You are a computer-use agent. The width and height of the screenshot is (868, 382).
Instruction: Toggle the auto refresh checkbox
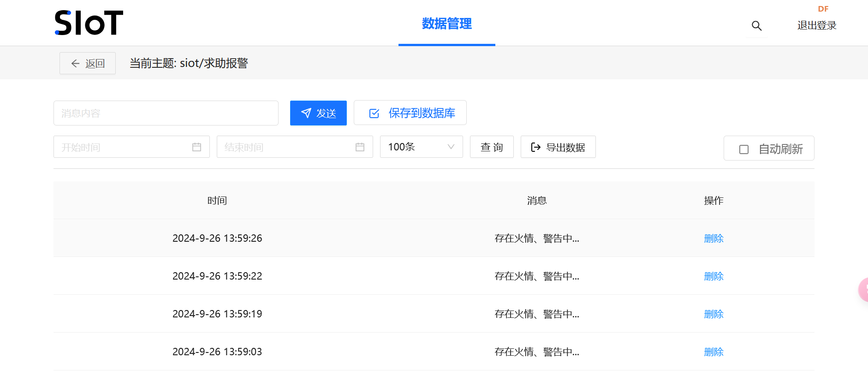pos(744,149)
